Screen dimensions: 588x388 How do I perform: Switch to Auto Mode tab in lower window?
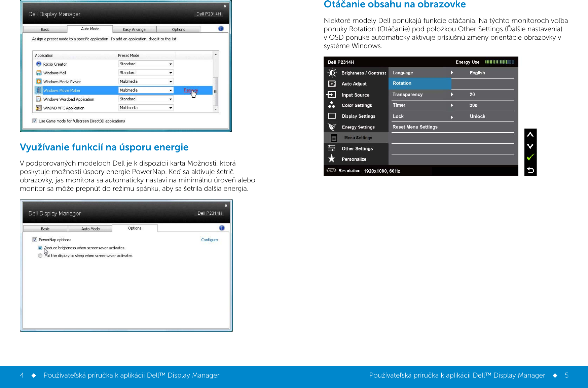pyautogui.click(x=90, y=229)
